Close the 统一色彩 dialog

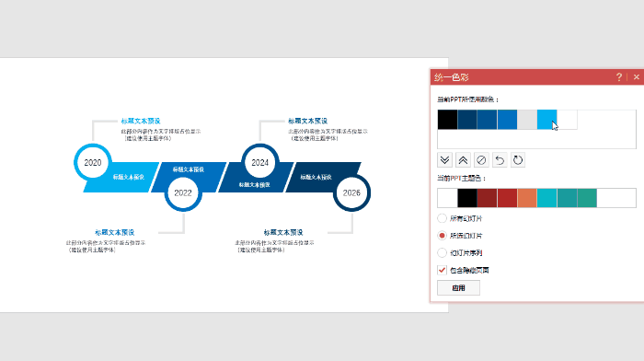pyautogui.click(x=637, y=76)
